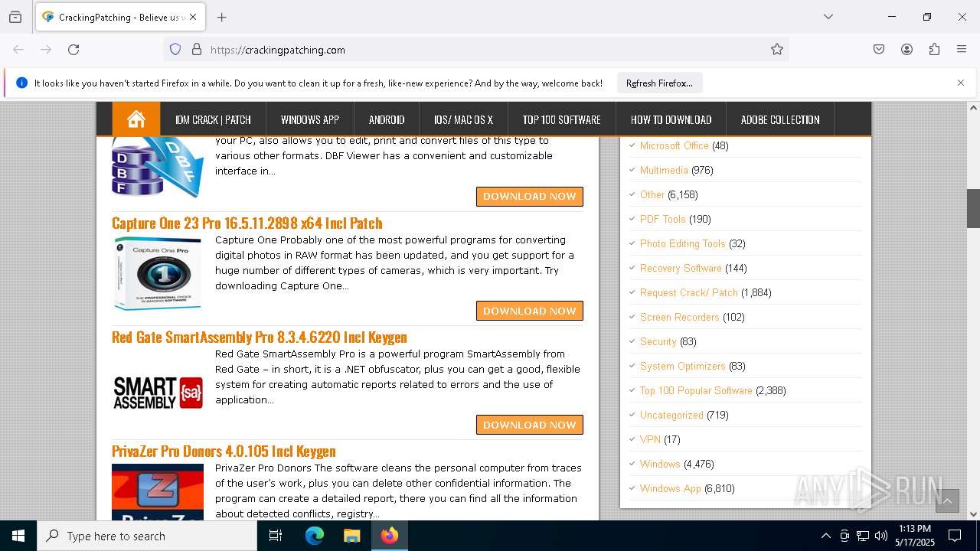The width and height of the screenshot is (980, 551).
Task: Open the Uncategorized category link
Action: [x=671, y=415]
